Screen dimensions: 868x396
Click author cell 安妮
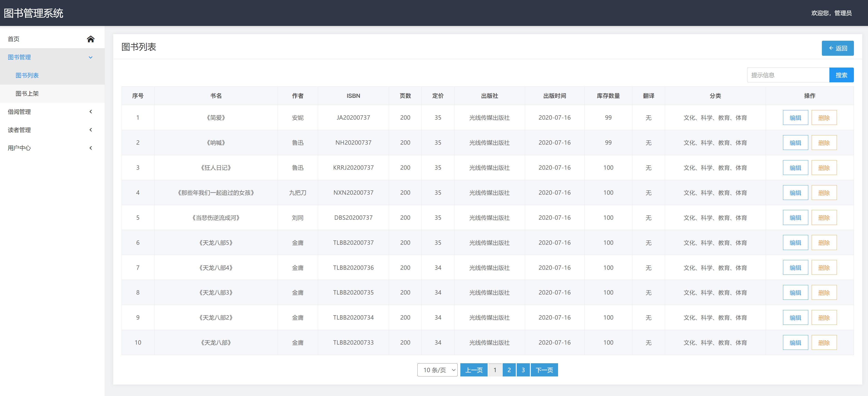[297, 118]
